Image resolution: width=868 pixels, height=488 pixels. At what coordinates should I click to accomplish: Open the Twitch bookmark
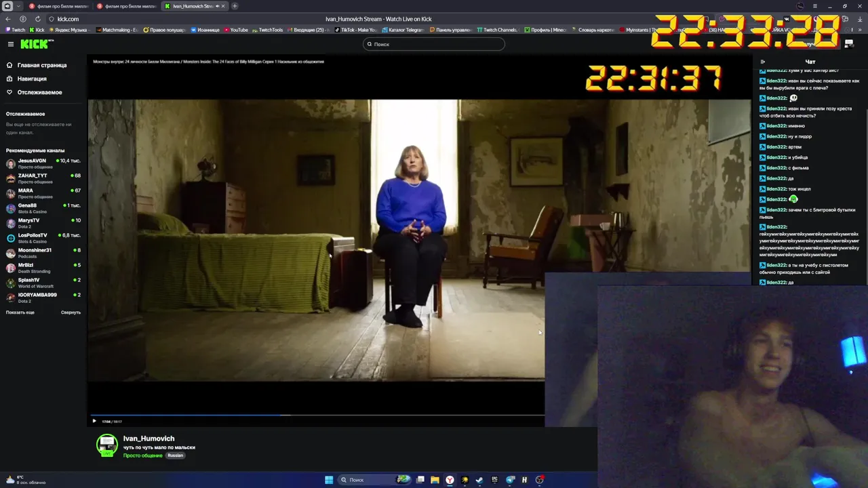point(16,30)
